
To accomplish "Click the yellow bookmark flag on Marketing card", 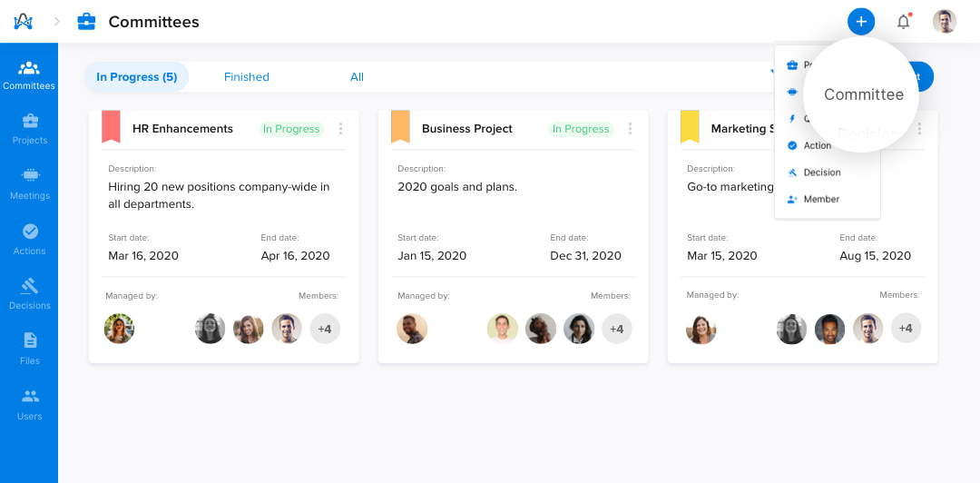I will click(x=690, y=126).
